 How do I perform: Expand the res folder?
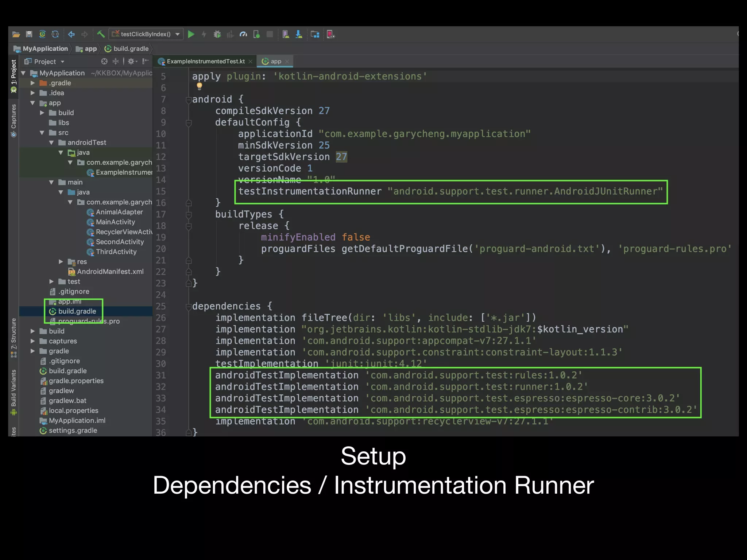tap(61, 262)
